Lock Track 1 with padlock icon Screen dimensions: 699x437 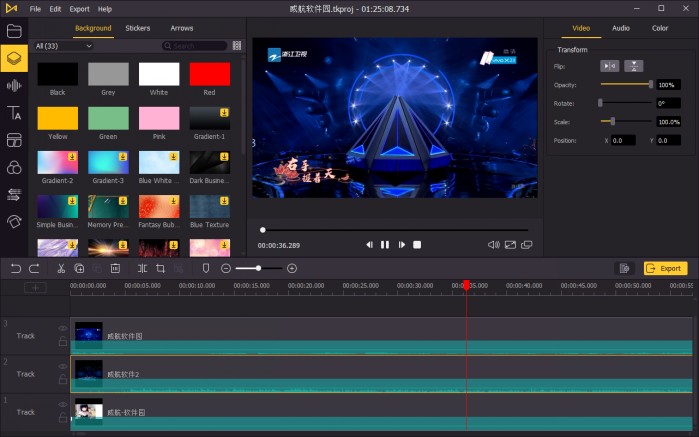[63, 417]
